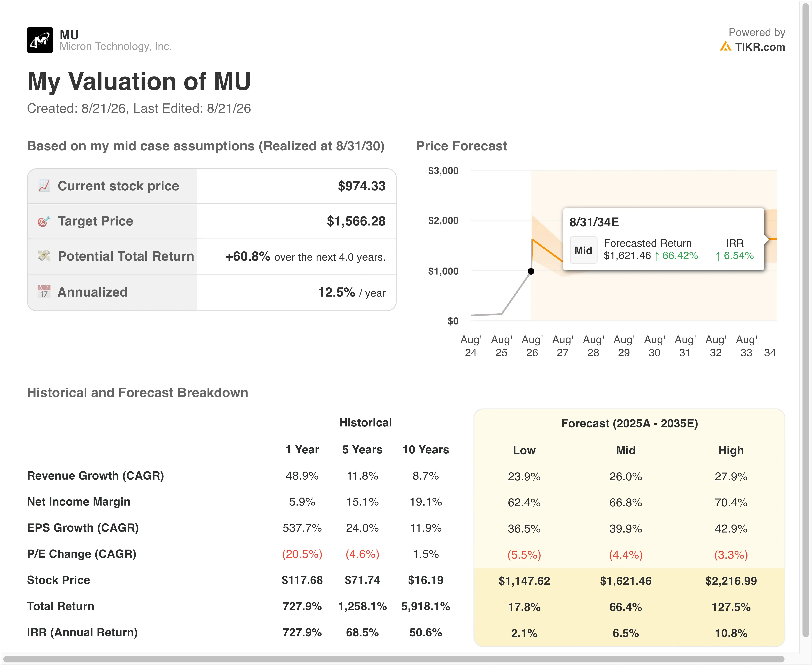
Task: Click the TIKR triangle logo icon
Action: tap(725, 46)
